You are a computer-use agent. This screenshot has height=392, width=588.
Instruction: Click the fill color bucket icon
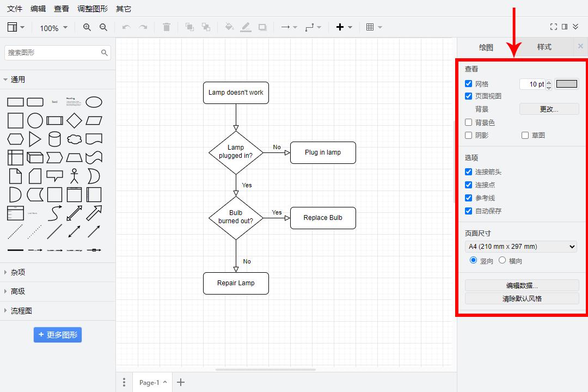click(229, 27)
